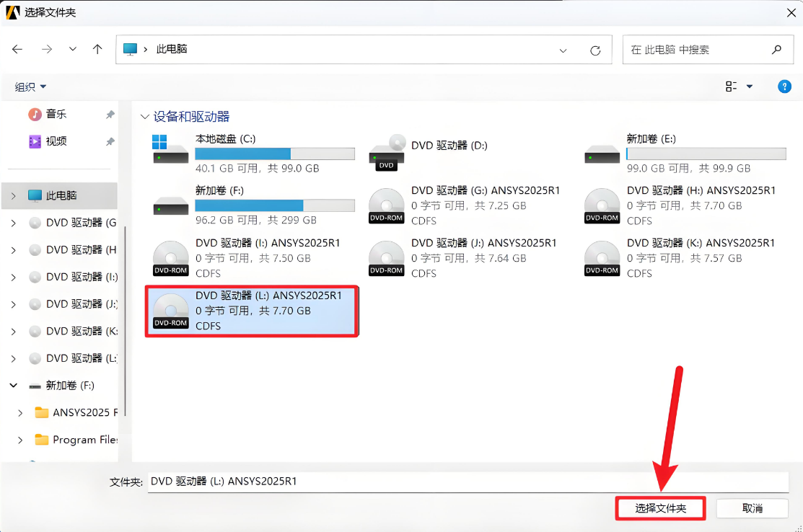
Task: Open help with the question mark icon
Action: point(784,87)
